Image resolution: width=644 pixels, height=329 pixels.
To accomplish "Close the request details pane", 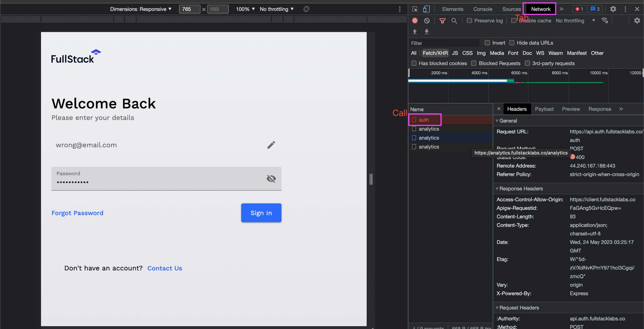I will pyautogui.click(x=499, y=109).
